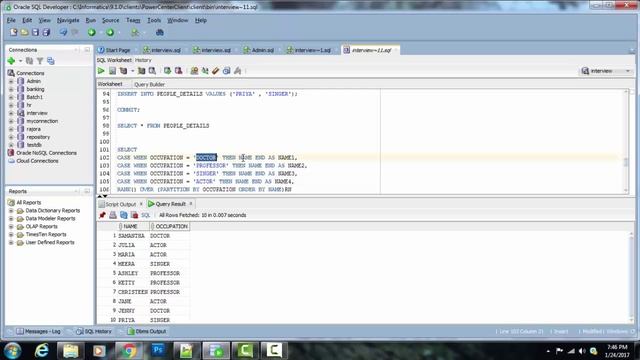640x360 pixels.
Task: Click the Commit icon in worksheet toolbar
Action: (167, 71)
